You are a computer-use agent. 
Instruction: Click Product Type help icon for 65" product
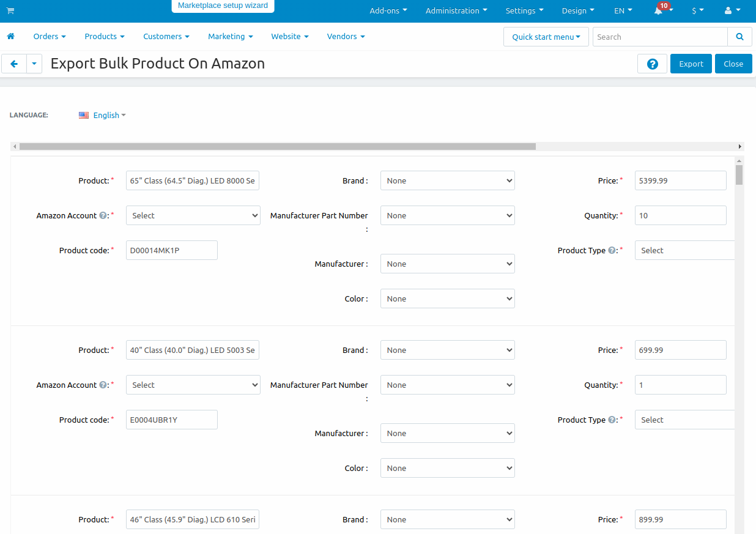point(612,250)
